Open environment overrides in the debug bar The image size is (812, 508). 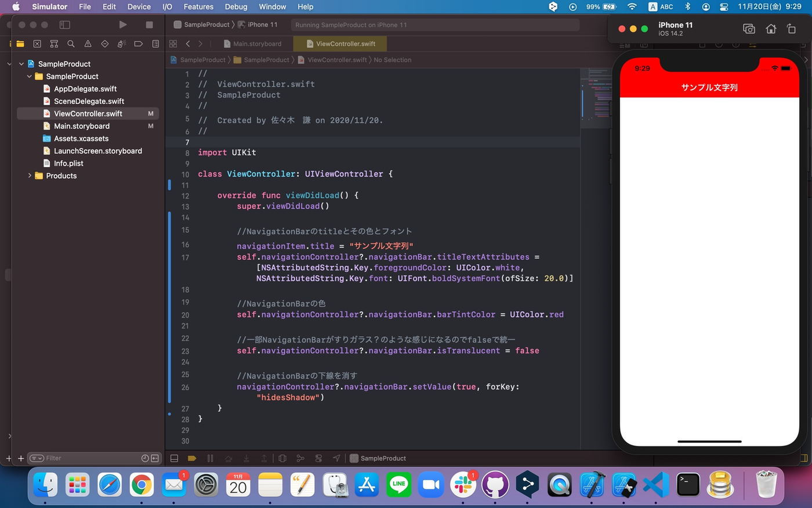click(x=318, y=458)
